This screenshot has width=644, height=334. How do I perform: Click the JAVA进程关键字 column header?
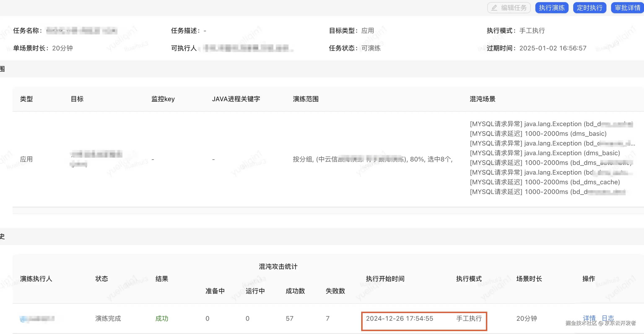tap(236, 99)
